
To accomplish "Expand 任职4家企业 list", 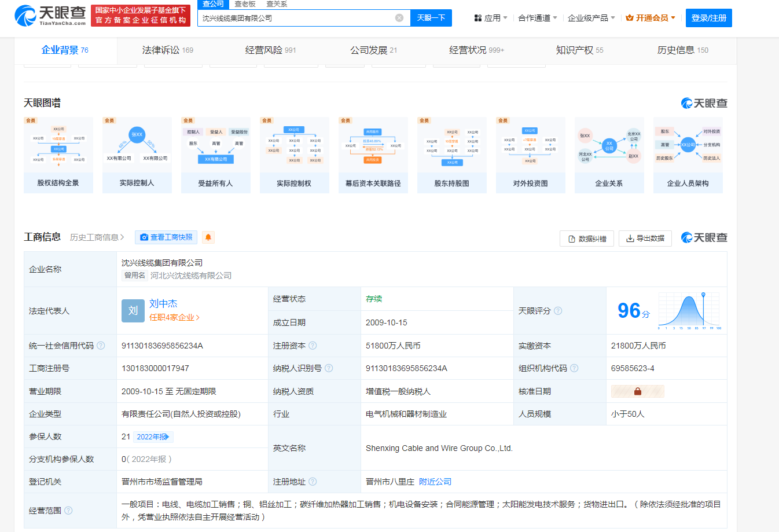I will pyautogui.click(x=174, y=317).
